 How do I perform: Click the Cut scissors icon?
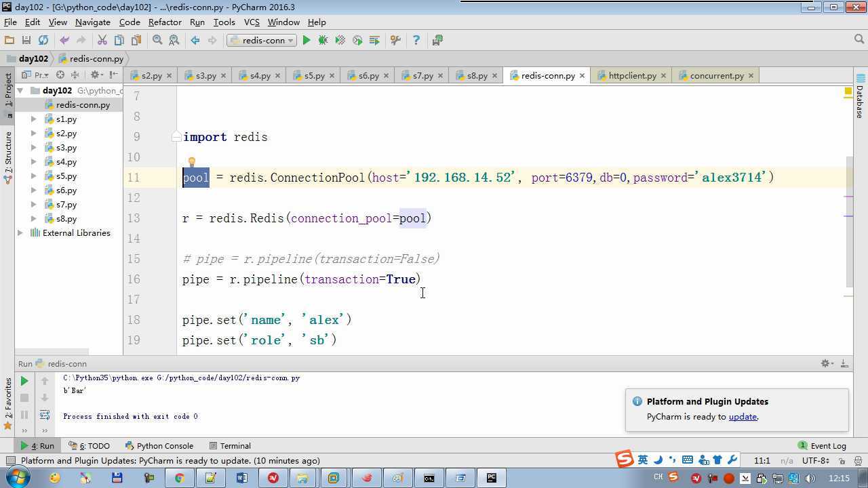[102, 41]
